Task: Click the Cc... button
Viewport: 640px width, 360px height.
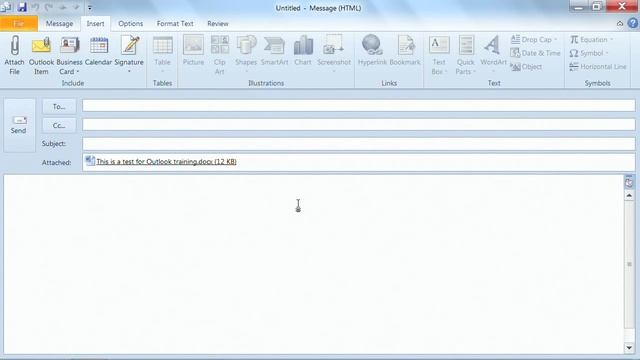Action: 59,125
